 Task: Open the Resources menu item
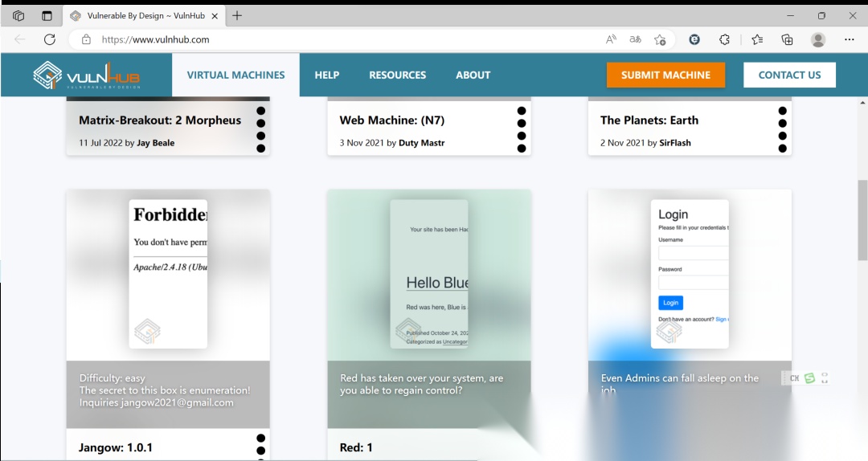coord(398,75)
